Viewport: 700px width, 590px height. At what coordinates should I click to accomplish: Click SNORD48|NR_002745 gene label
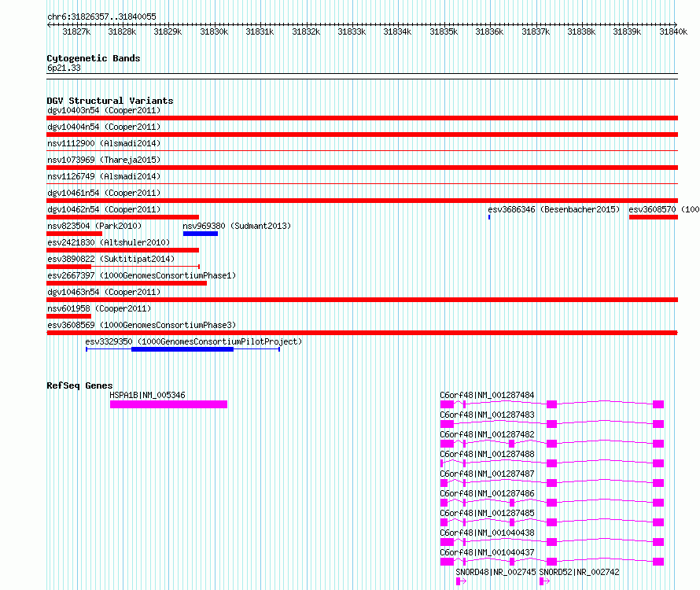tap(496, 572)
